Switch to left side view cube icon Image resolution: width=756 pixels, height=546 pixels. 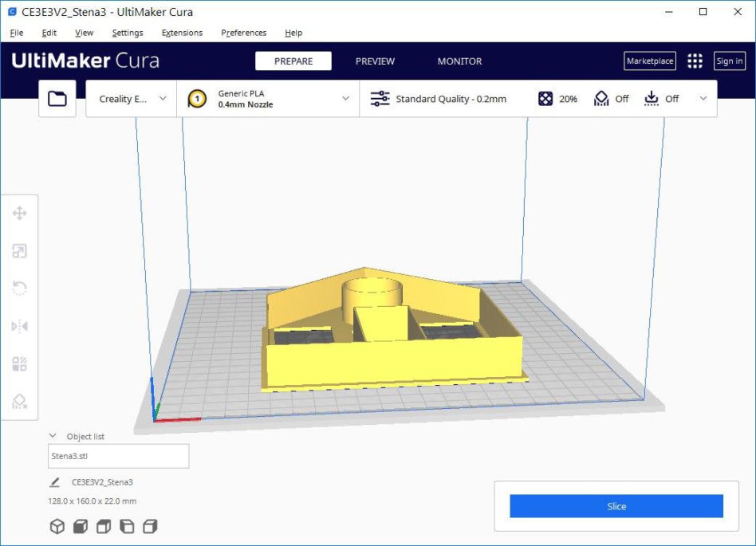tap(127, 526)
